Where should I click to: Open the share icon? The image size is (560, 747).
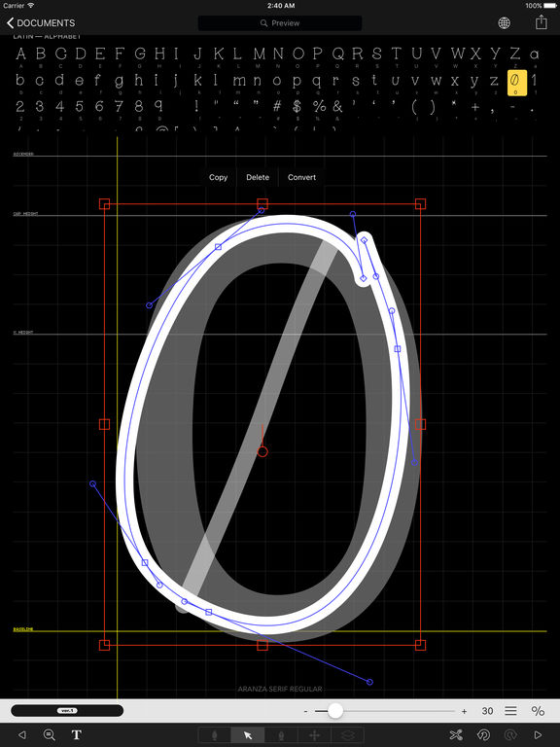(x=541, y=22)
